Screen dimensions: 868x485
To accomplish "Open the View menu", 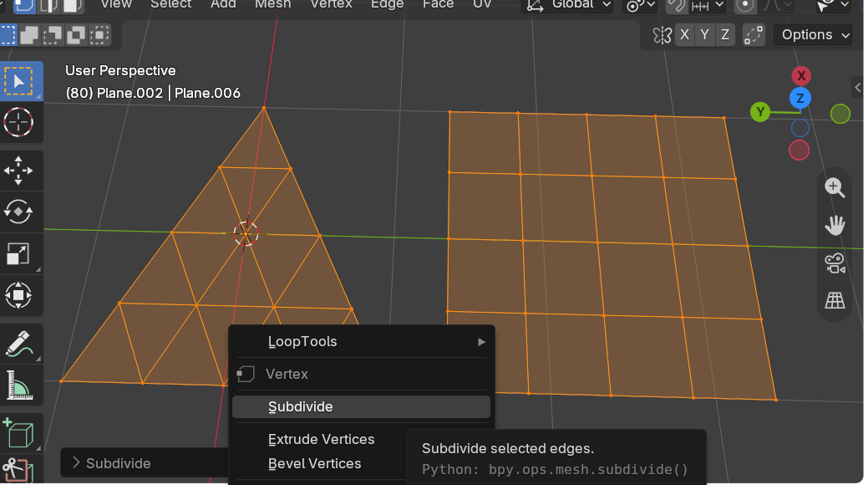I will [x=116, y=4].
